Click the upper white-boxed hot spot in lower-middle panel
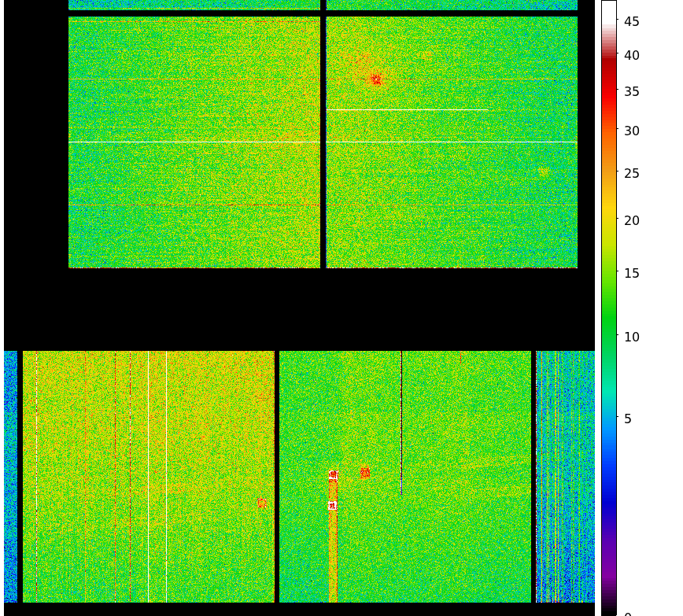 point(333,474)
